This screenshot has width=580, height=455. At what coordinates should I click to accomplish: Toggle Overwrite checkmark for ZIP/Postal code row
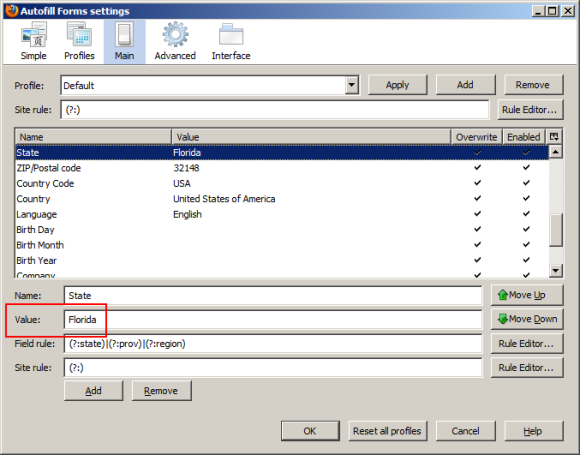[x=478, y=168]
